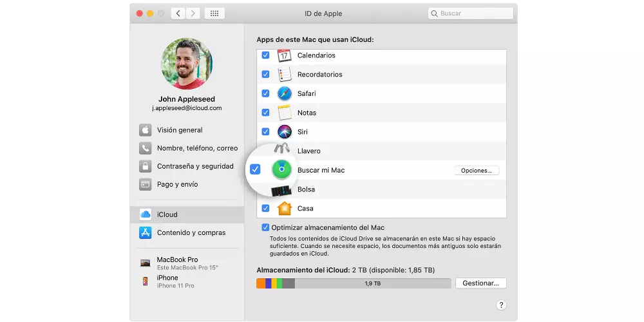This screenshot has width=644, height=322.
Task: Toggle the Buscar mi Mac checkbox
Action: [255, 169]
